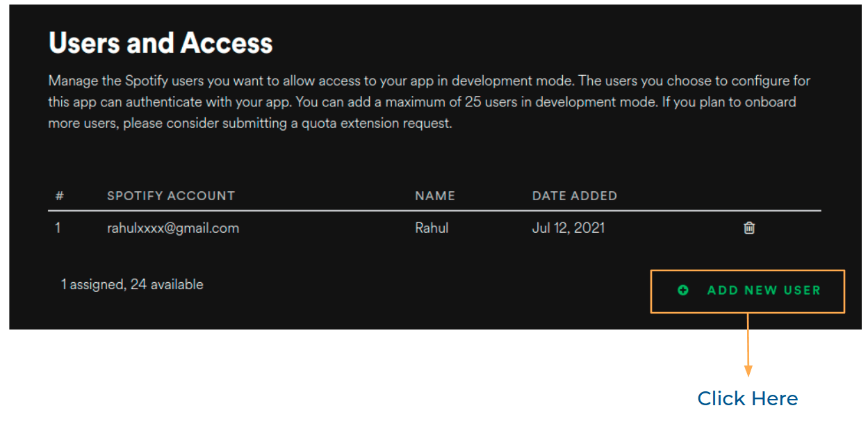Select rahulxxxx@gmail.com email address
Image resolution: width=868 pixels, height=424 pixels.
173,227
